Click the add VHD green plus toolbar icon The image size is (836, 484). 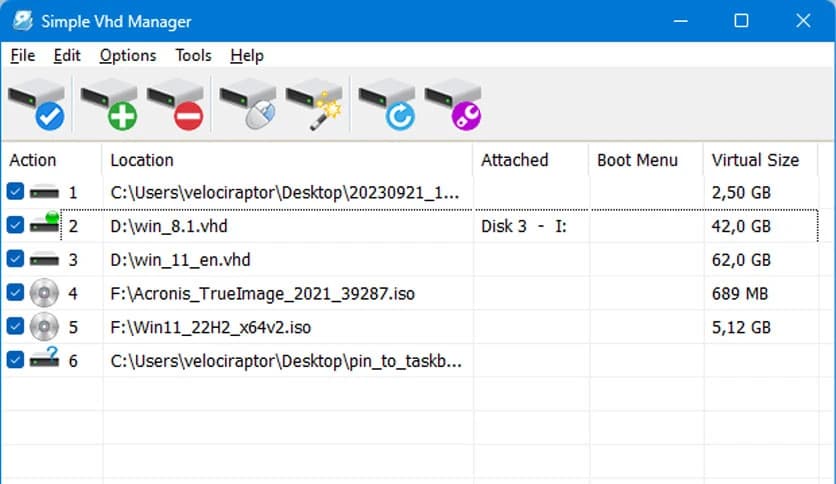coord(109,104)
